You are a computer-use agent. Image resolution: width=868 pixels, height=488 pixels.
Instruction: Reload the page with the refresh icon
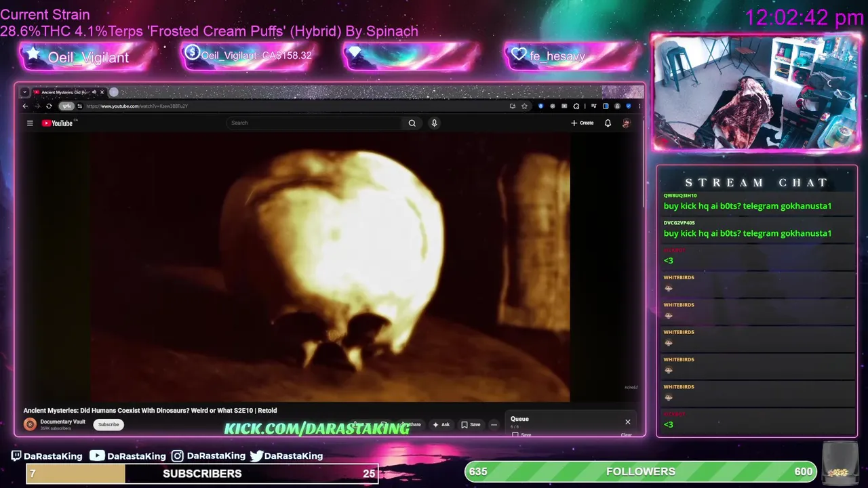tap(49, 106)
